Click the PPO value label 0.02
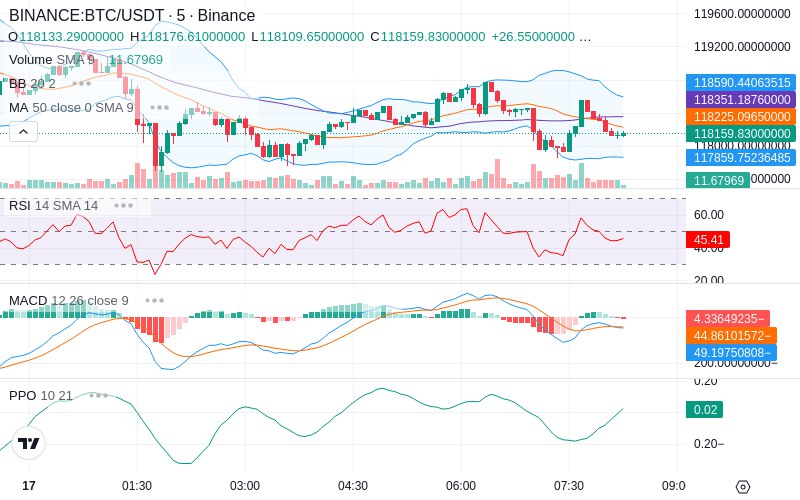The image size is (800, 500). coord(705,410)
